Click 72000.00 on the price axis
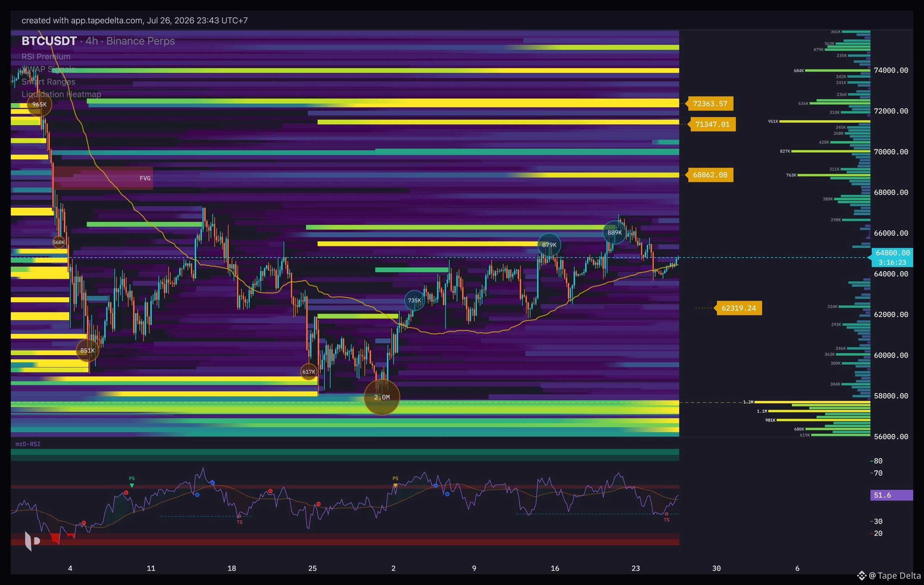This screenshot has width=924, height=585. click(891, 111)
